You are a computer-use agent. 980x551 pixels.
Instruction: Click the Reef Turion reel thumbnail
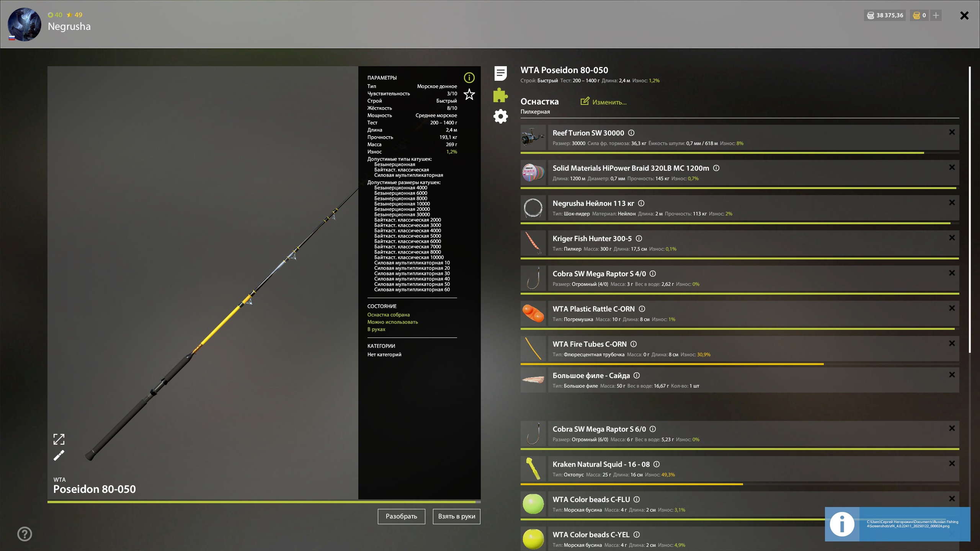coord(533,137)
